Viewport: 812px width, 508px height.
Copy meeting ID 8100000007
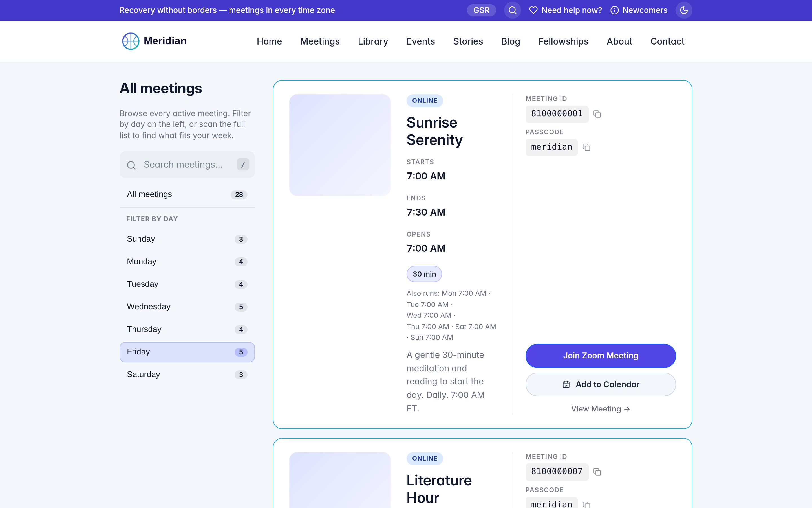[597, 472]
